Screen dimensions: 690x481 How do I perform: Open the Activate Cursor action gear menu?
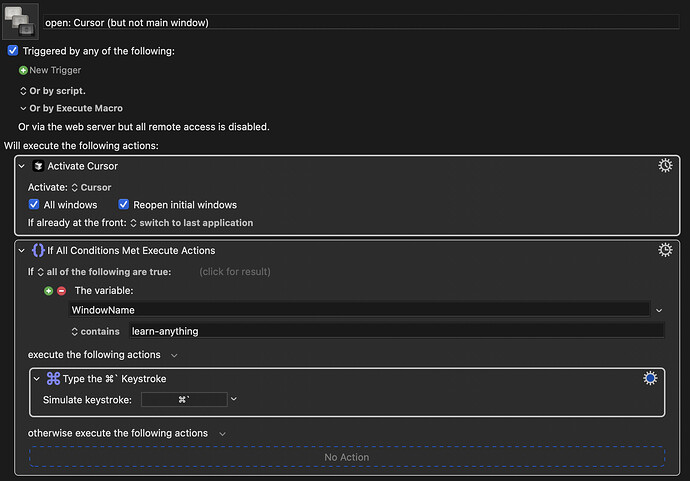[x=665, y=166]
